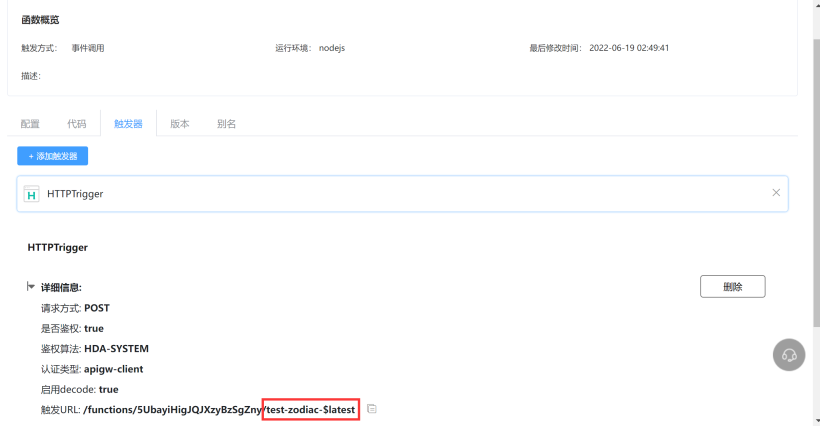Select the 触发器 tab

[128, 124]
